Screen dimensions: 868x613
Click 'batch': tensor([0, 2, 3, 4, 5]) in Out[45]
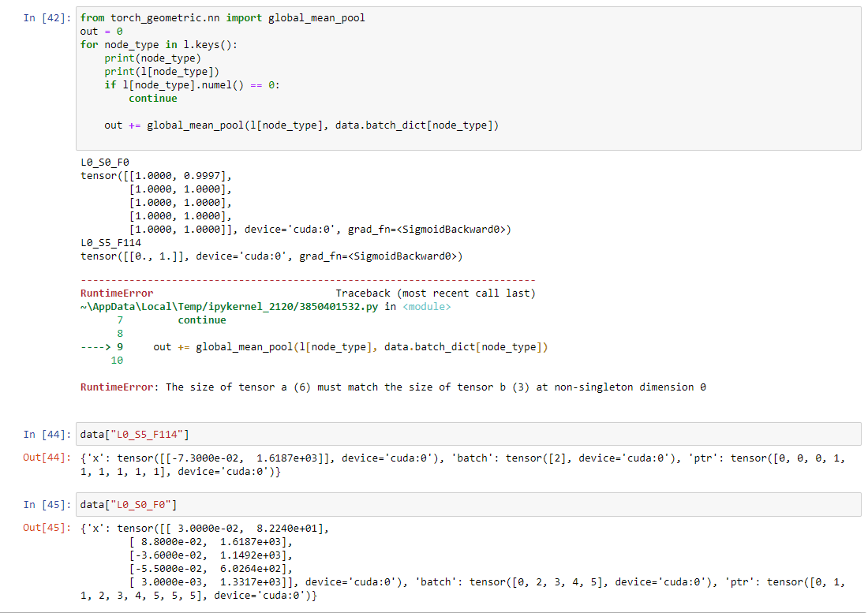pyautogui.click(x=513, y=582)
